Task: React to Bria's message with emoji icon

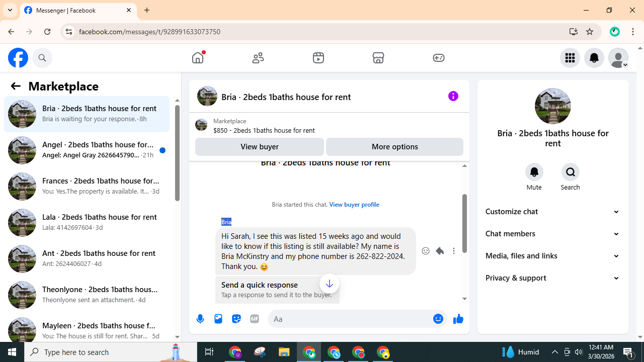Action: (426, 251)
